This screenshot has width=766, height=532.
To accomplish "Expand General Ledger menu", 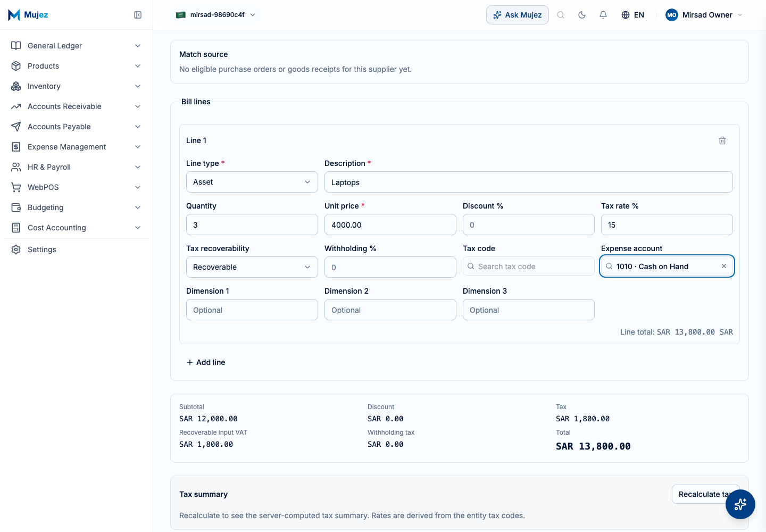I will pyautogui.click(x=138, y=46).
